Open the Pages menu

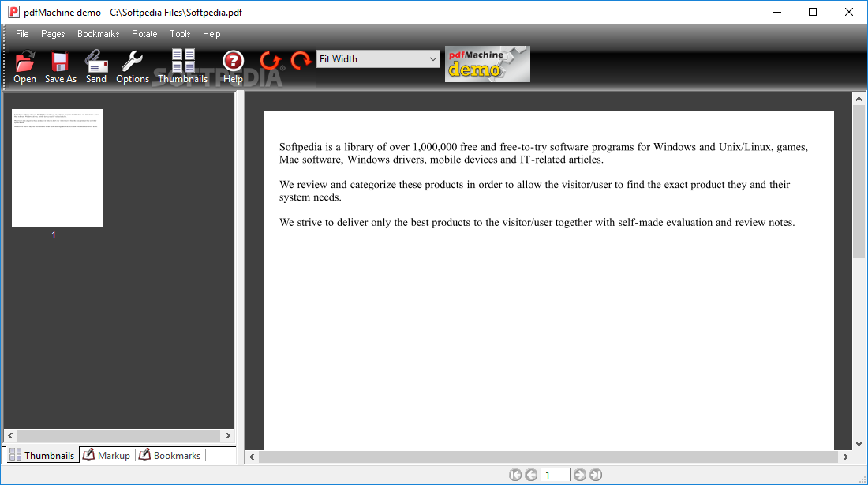point(53,34)
